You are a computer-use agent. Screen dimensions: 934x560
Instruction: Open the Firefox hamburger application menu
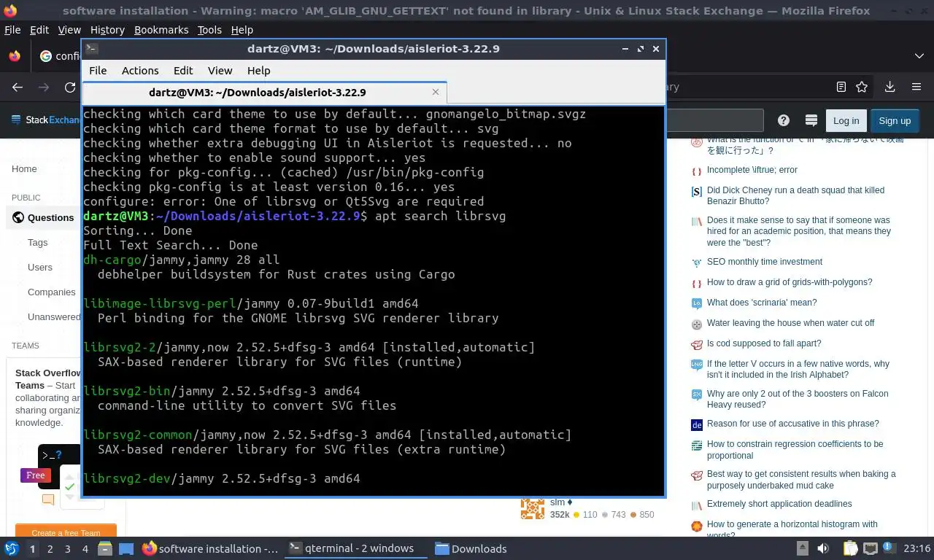coord(916,87)
